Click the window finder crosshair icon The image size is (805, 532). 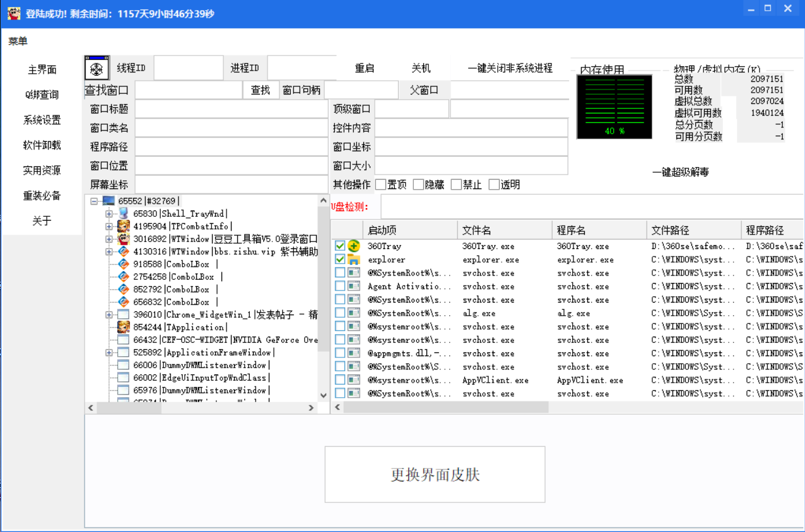point(97,68)
